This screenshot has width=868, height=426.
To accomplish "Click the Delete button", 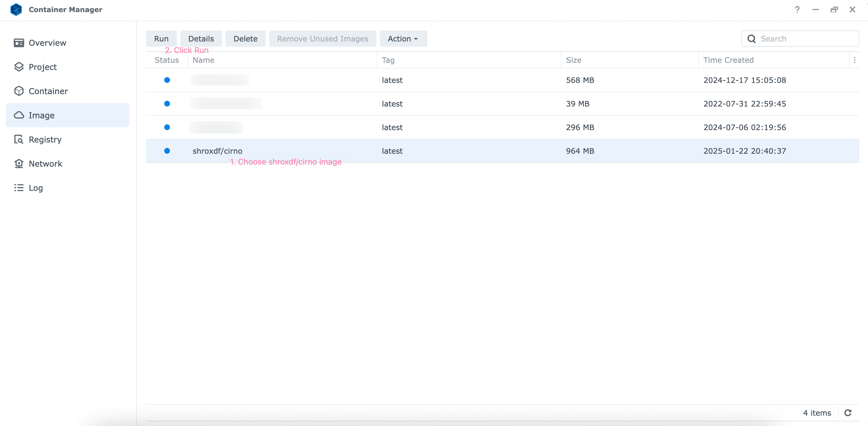I will (245, 39).
